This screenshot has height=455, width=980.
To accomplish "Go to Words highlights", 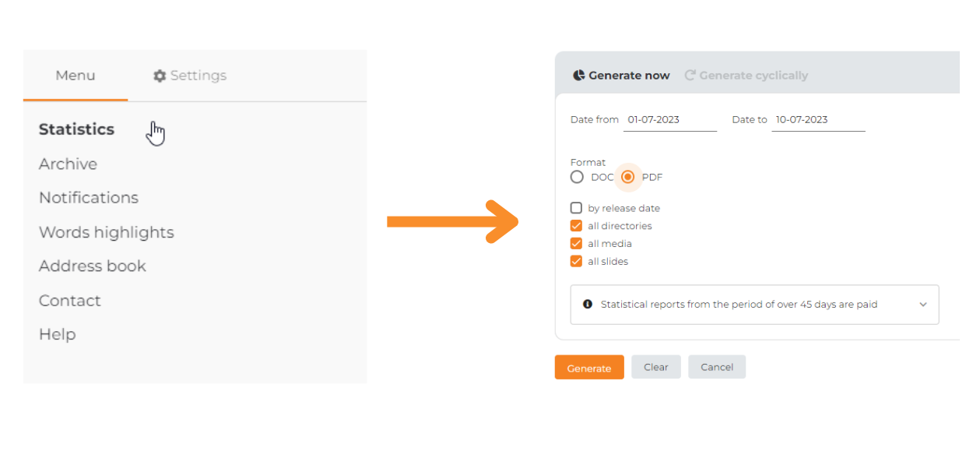I will (x=107, y=232).
